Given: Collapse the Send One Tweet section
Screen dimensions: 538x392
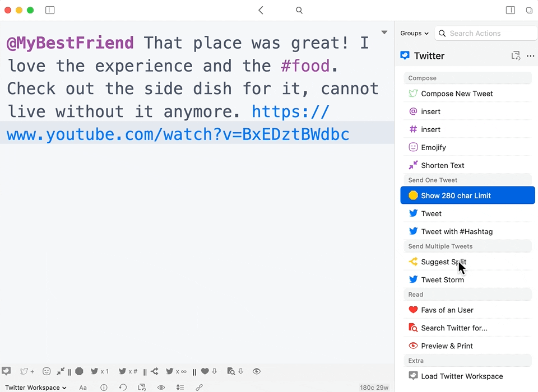Looking at the screenshot, I should (x=467, y=180).
